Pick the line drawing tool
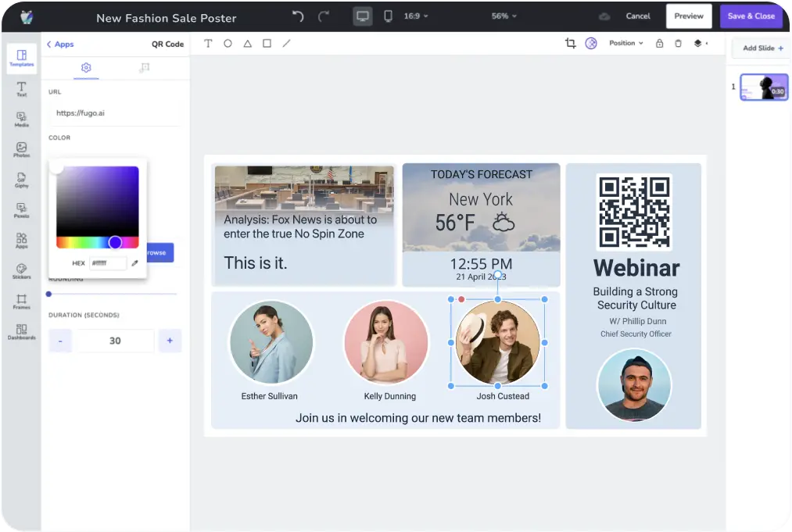The image size is (792, 532). click(x=286, y=44)
